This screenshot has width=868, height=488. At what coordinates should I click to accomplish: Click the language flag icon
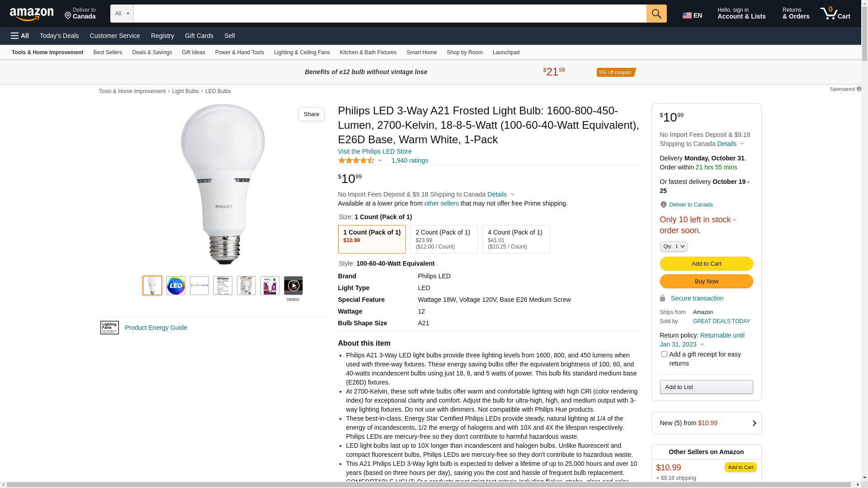(x=687, y=15)
